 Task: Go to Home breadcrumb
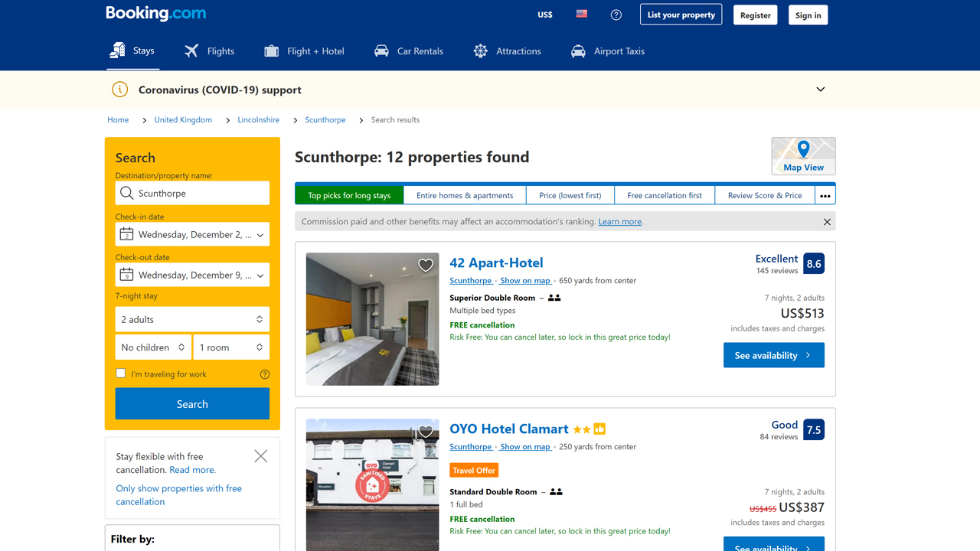point(118,119)
